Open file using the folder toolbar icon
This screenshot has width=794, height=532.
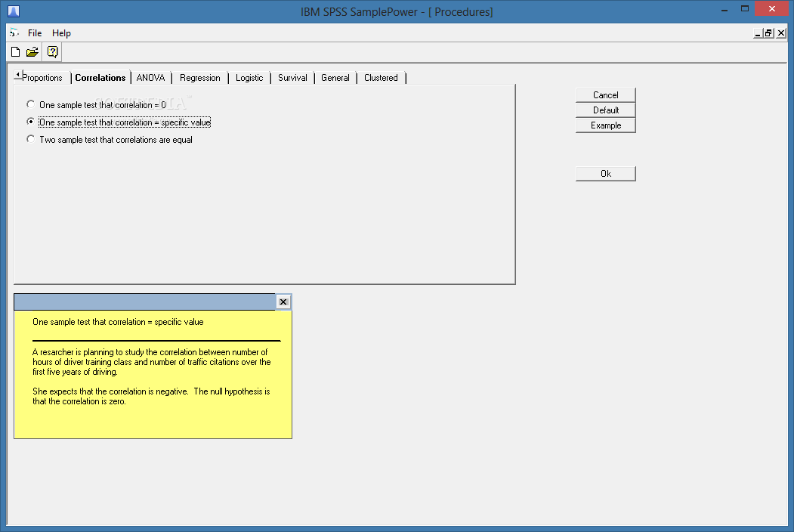tap(32, 51)
